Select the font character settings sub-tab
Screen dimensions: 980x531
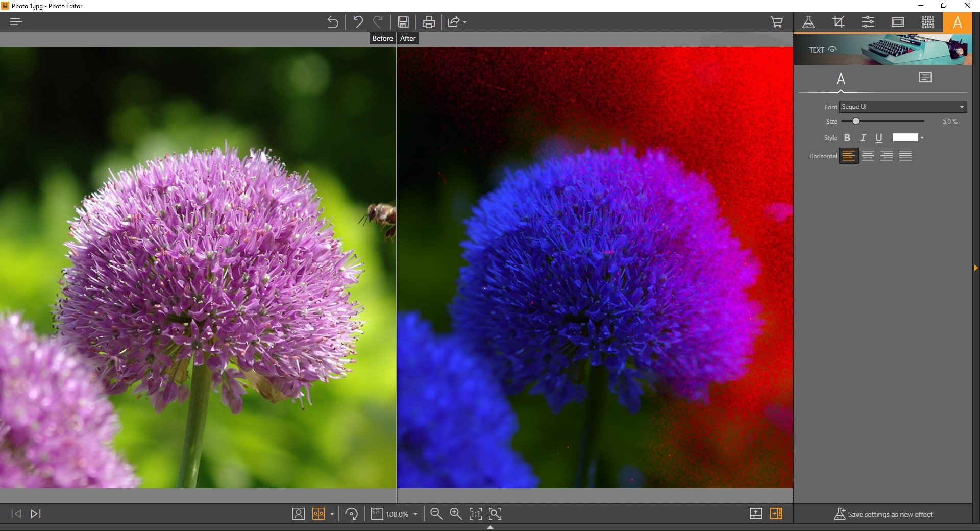[x=841, y=79]
